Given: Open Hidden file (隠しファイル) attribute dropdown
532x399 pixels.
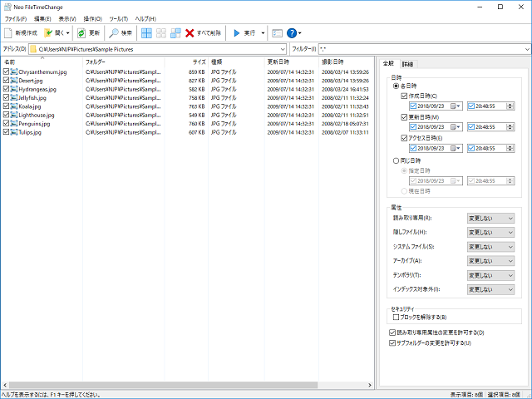Looking at the screenshot, I should point(490,233).
